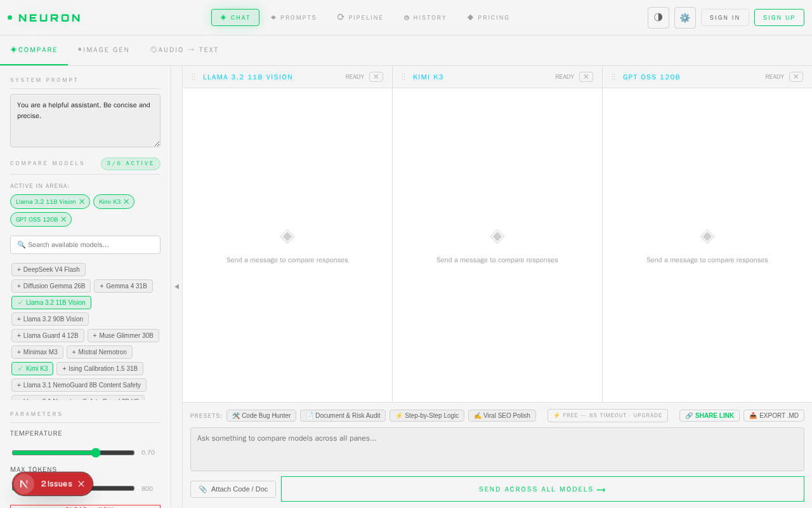Viewport: 812px width, 508px height.
Task: Click the drag handle of the GPT OSS 120B pane
Action: [613, 77]
